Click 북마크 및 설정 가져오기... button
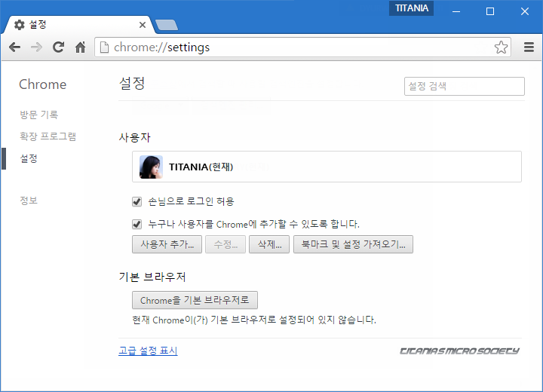This screenshot has width=543, height=392. 353,244
